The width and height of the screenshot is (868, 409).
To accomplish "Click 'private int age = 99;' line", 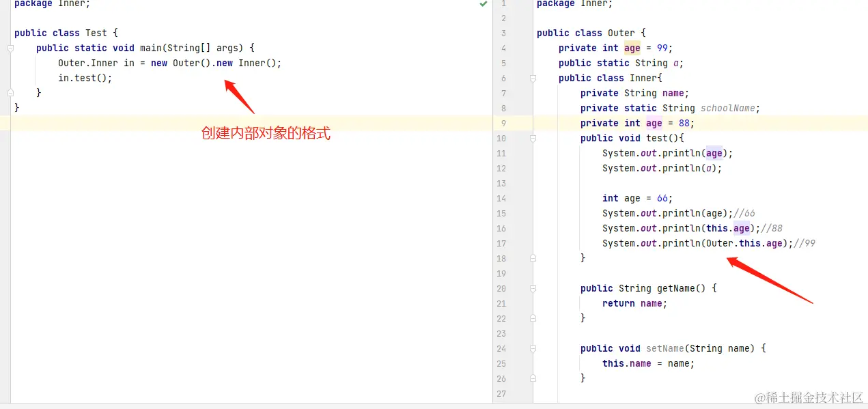I will [616, 48].
